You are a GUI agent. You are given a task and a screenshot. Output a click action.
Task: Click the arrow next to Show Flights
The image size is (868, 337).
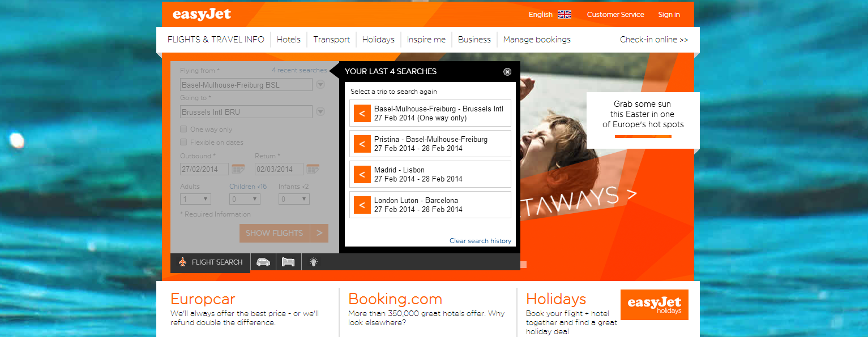319,233
